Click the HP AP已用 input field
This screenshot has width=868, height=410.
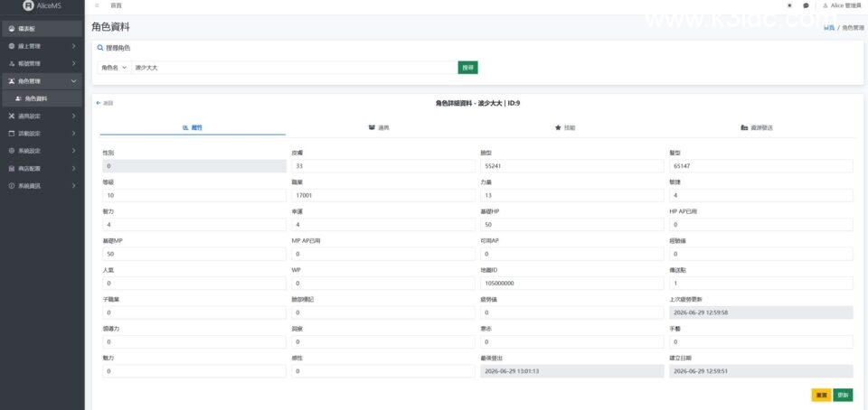pos(761,225)
